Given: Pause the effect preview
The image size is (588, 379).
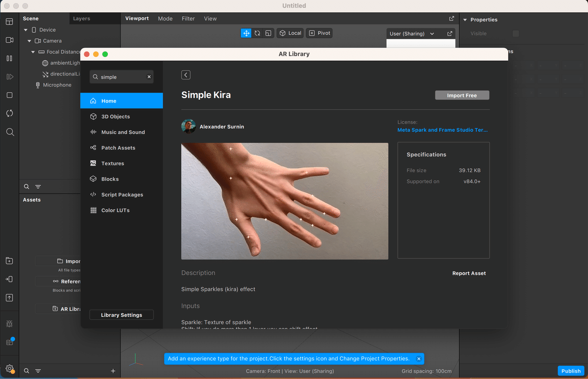Looking at the screenshot, I should [x=9, y=58].
